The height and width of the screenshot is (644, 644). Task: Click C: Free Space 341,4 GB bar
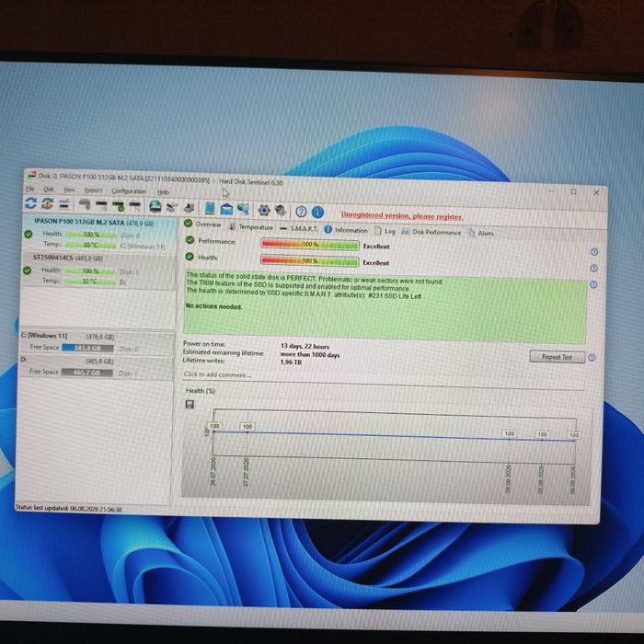pos(87,348)
